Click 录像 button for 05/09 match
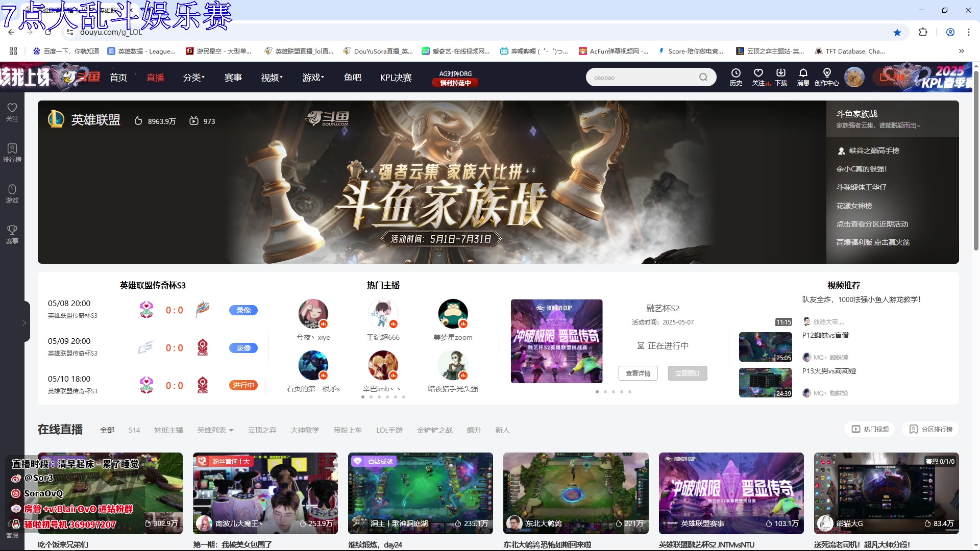This screenshot has width=980, height=551. pos(243,348)
